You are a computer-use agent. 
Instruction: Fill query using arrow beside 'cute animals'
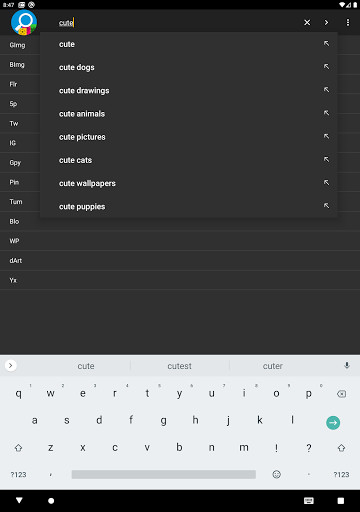(x=326, y=113)
